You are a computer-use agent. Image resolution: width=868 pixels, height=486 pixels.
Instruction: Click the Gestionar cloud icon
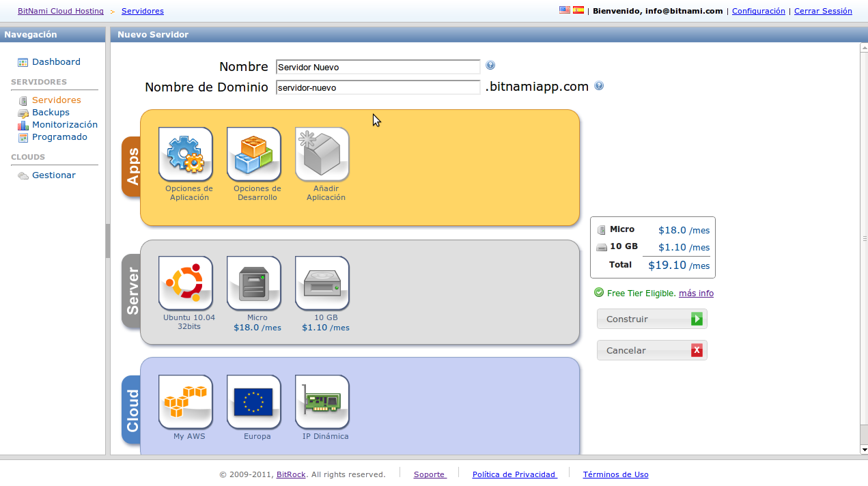point(23,175)
